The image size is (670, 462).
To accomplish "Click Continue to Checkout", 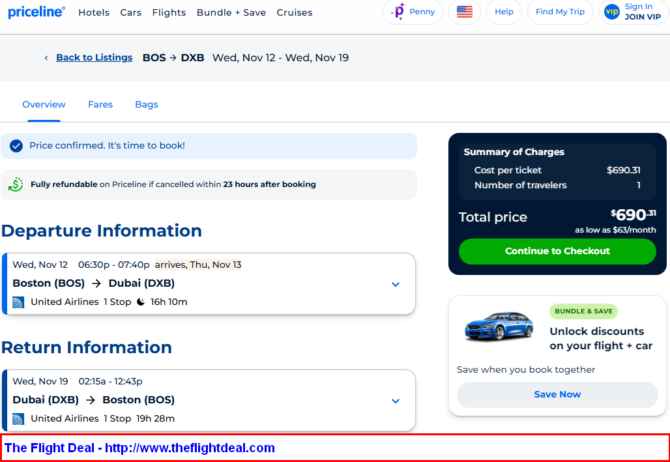I will point(557,251).
